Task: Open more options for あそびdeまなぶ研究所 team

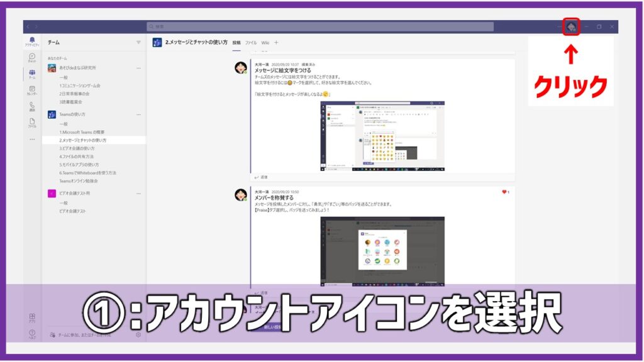Action: tap(138, 68)
